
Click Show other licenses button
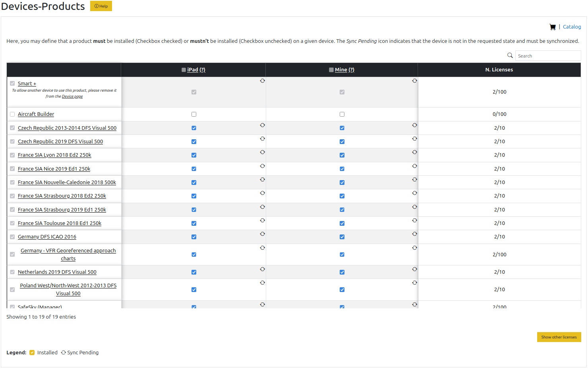(x=559, y=337)
